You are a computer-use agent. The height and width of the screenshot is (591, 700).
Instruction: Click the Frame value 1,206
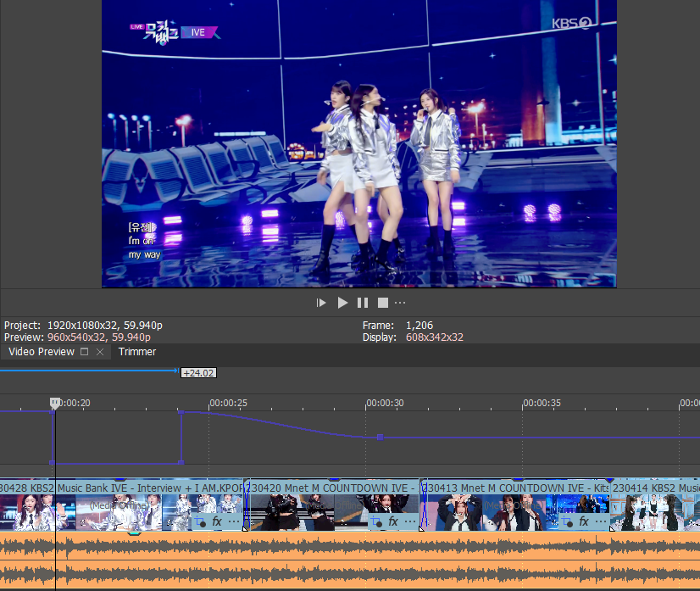coord(419,326)
